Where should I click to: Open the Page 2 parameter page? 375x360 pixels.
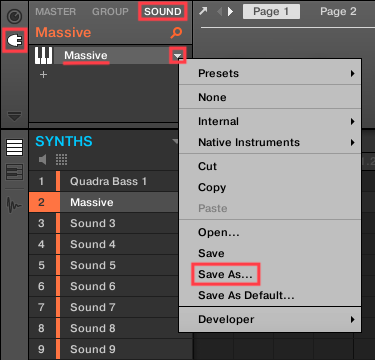(338, 11)
